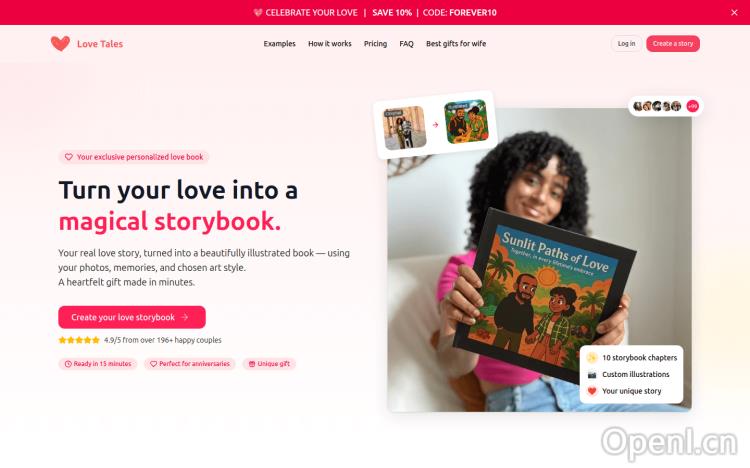Dismiss the promo banner with the X icon

(x=734, y=12)
